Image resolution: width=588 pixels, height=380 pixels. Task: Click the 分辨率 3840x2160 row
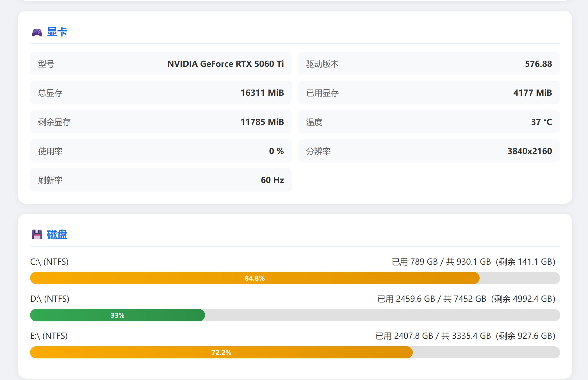[429, 151]
